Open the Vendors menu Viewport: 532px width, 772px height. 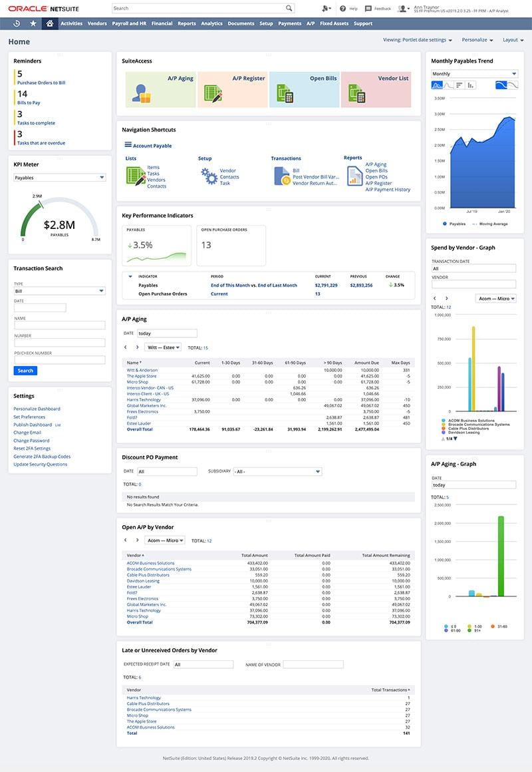tap(97, 23)
